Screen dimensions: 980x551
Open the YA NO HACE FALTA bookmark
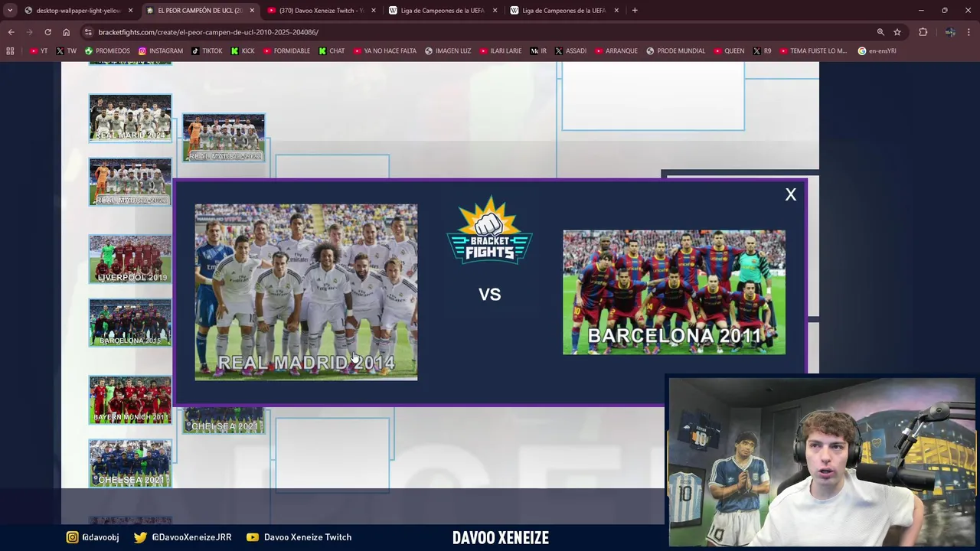pos(385,51)
